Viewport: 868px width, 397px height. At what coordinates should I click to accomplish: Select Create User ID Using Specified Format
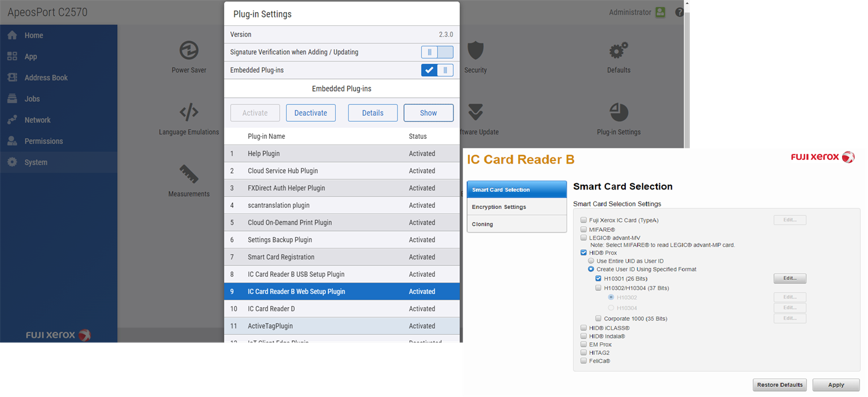point(591,269)
